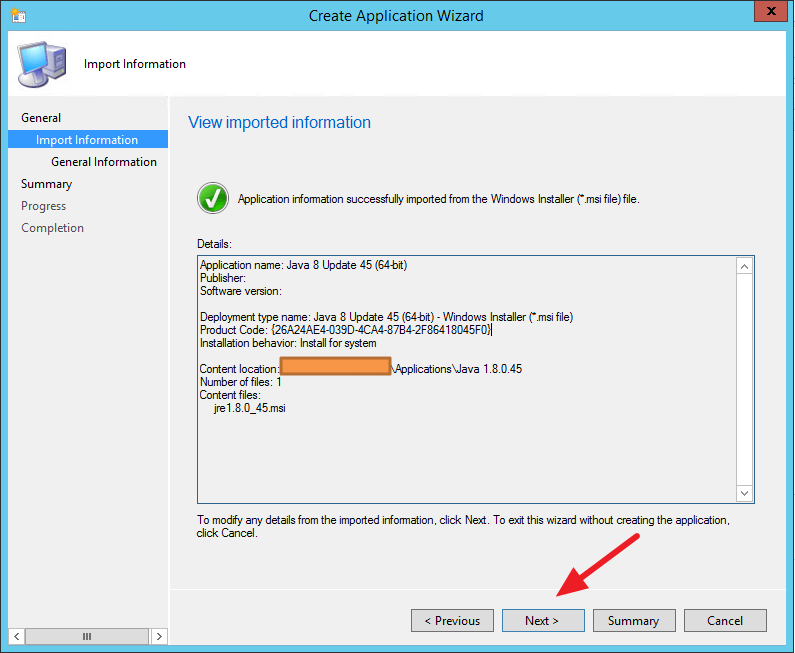
Task: Click the 'Content files:' line in Details
Action: (230, 395)
